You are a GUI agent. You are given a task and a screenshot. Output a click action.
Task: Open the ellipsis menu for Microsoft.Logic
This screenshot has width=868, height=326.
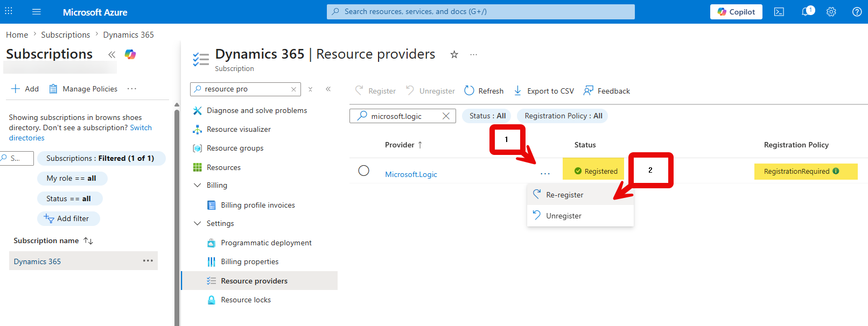click(545, 174)
